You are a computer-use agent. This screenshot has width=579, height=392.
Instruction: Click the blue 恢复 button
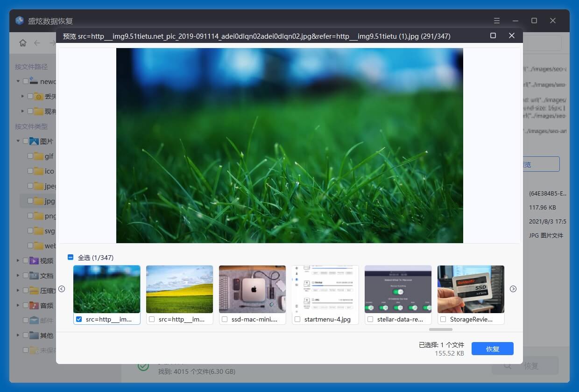click(492, 349)
